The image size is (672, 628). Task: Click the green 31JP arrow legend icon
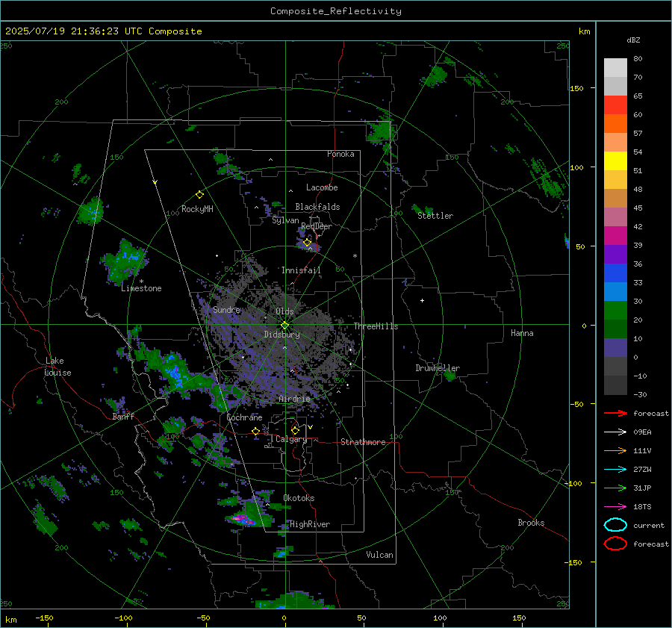point(615,488)
